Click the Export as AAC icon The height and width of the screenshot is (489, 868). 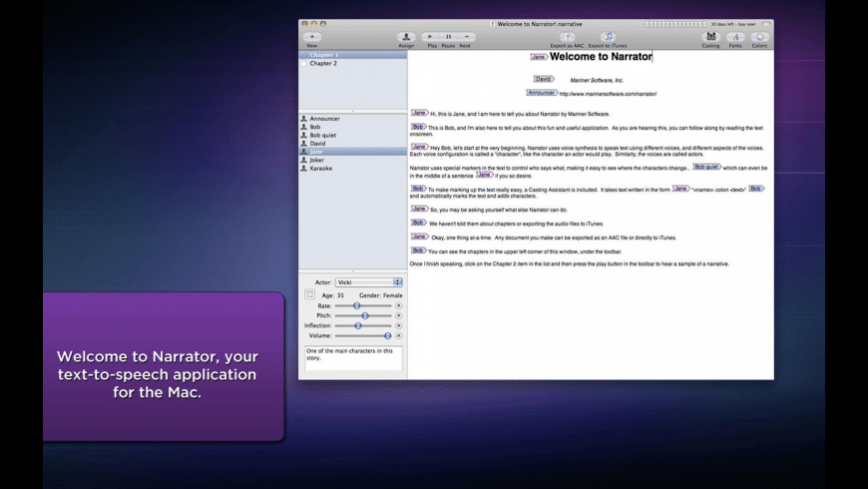click(567, 37)
